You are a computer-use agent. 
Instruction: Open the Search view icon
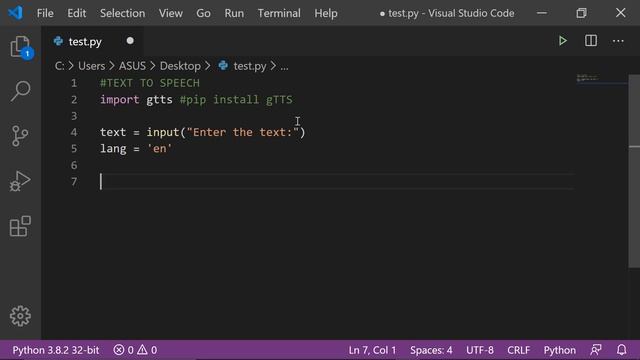20,91
